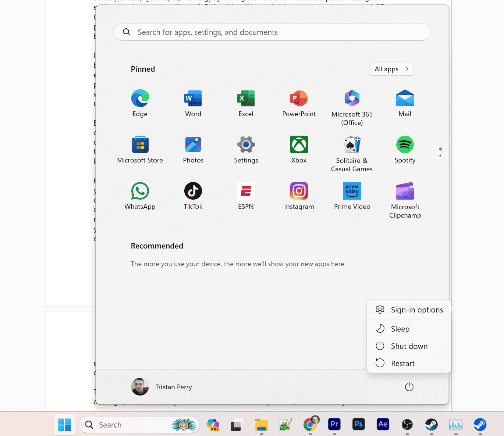This screenshot has height=436, width=504.
Task: Open Settings from pinned apps
Action: point(246,150)
